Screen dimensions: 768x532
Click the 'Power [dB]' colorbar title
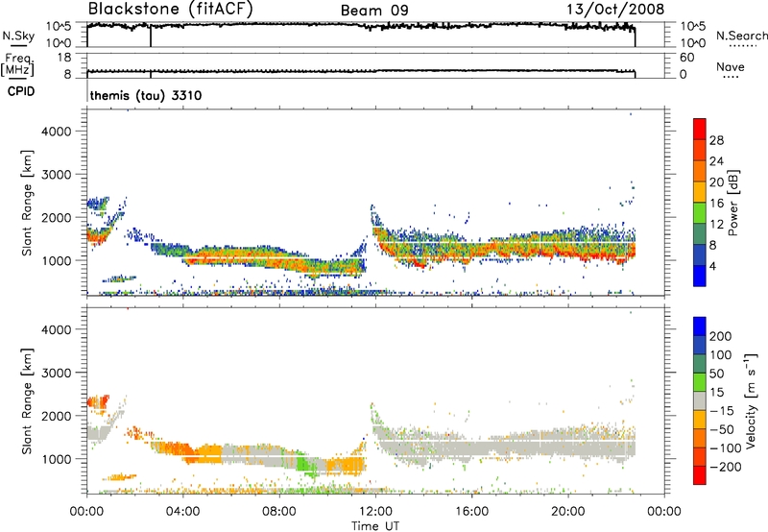[732, 204]
